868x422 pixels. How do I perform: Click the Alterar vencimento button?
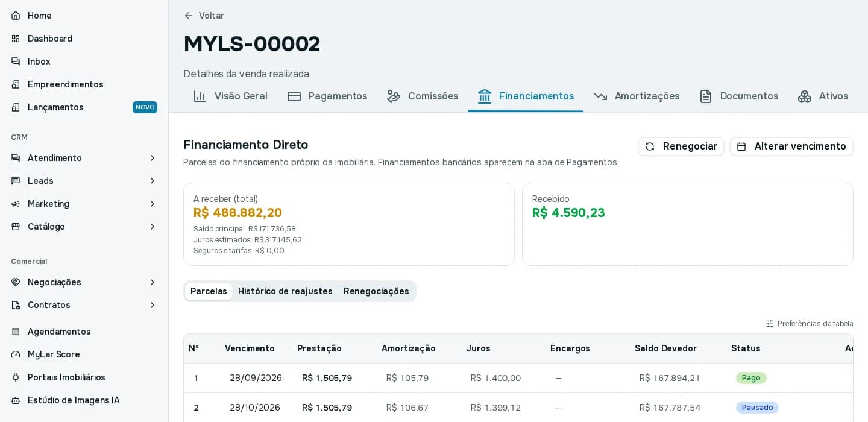[x=791, y=146]
